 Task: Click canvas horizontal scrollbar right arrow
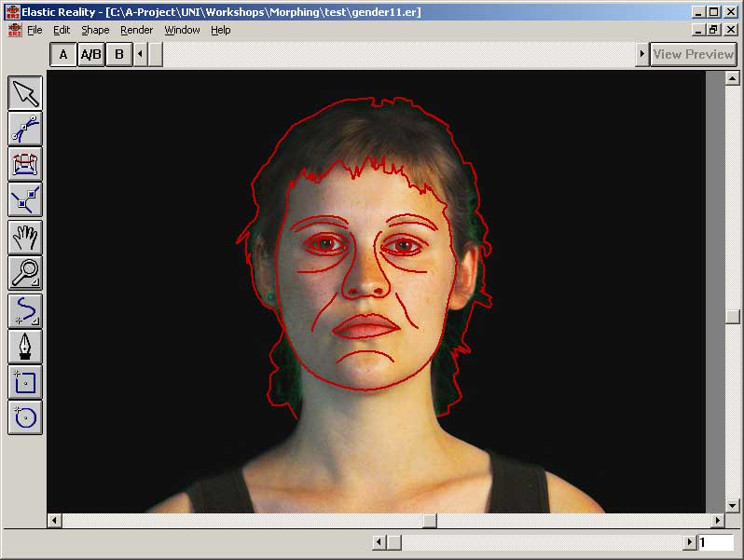click(x=718, y=521)
